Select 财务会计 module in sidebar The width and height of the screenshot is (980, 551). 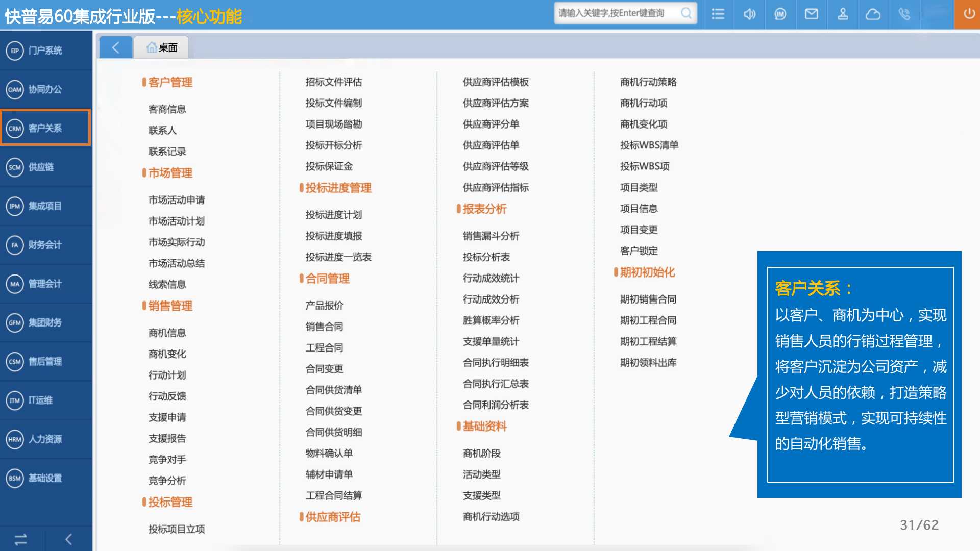tap(45, 245)
